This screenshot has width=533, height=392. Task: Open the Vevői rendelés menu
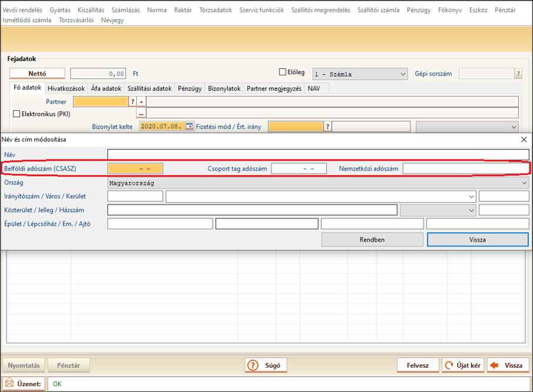point(22,10)
